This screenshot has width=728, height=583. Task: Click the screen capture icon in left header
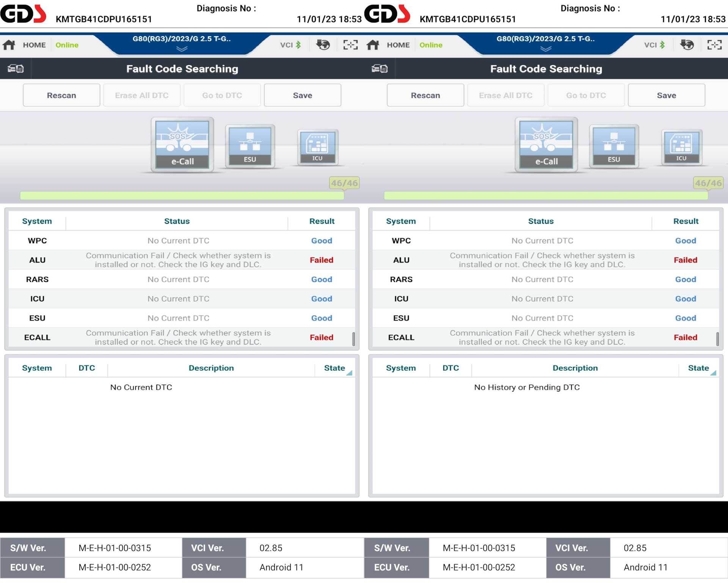pos(350,45)
